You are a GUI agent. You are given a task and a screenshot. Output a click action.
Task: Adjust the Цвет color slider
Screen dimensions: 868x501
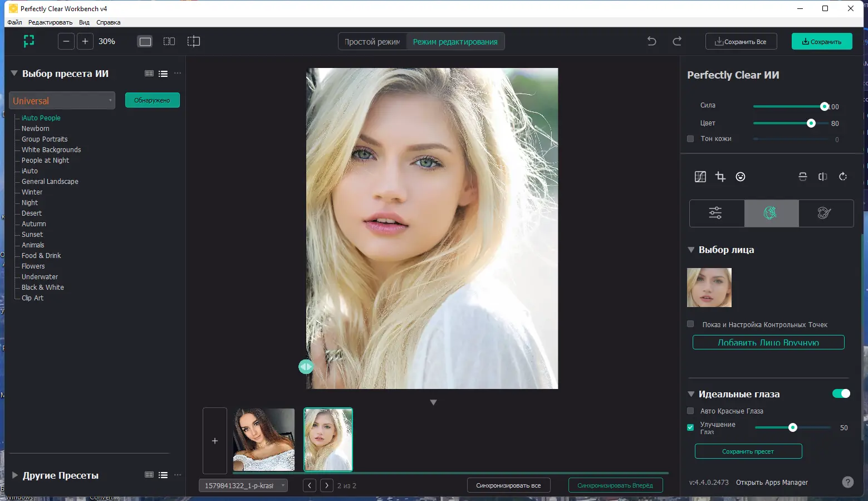pos(811,123)
